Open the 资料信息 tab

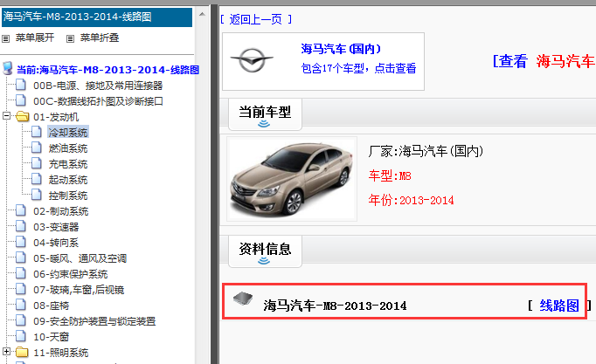(265, 251)
